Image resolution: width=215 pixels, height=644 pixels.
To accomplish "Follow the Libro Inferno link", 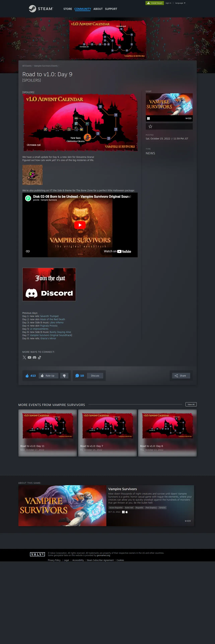I will click(57, 323).
